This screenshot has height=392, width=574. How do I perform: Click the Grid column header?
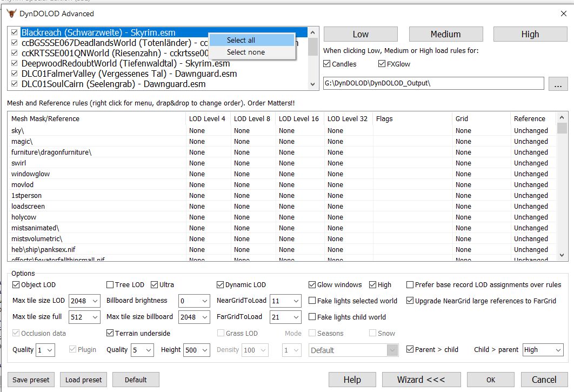[x=481, y=119]
